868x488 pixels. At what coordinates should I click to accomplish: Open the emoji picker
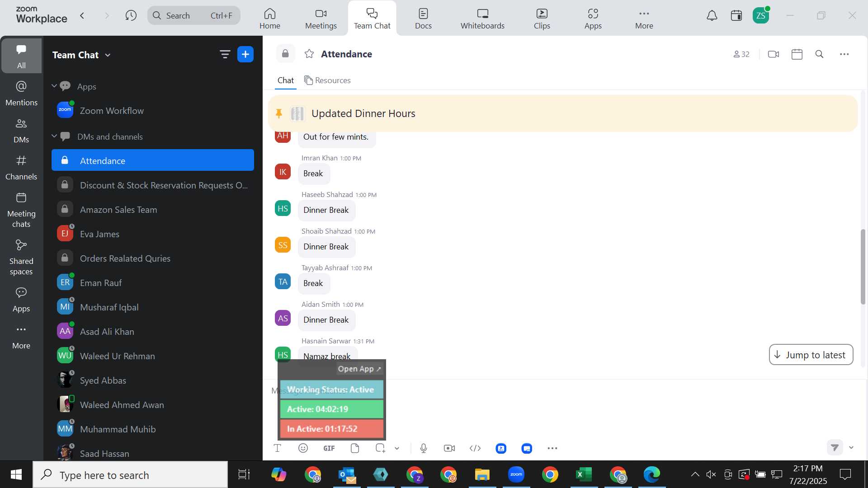pyautogui.click(x=303, y=448)
